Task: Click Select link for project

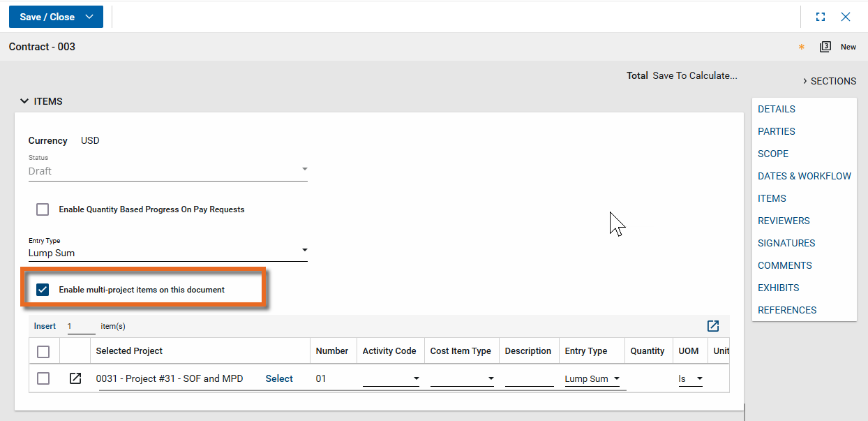Action: click(279, 378)
